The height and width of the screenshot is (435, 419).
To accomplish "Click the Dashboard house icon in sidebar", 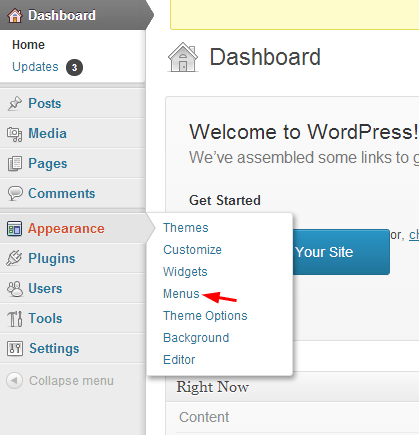I will click(15, 16).
